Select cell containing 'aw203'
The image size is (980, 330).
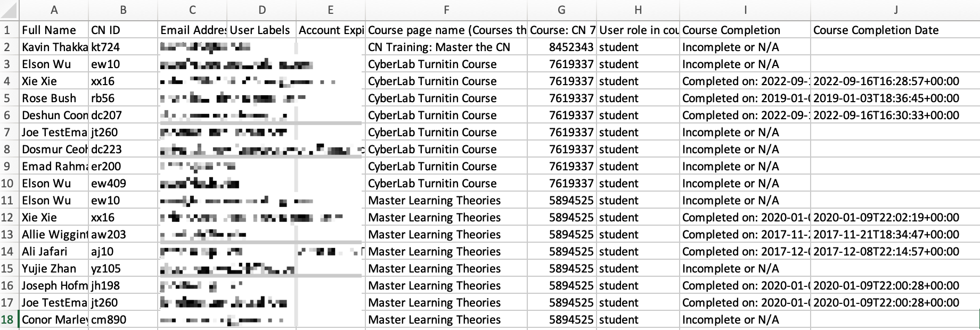[x=123, y=234]
